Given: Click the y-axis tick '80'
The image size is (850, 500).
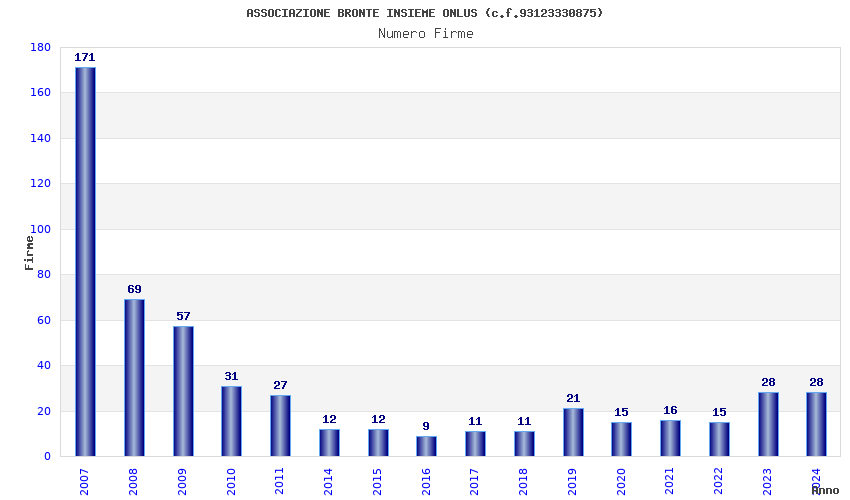Looking at the screenshot, I should [x=44, y=274].
